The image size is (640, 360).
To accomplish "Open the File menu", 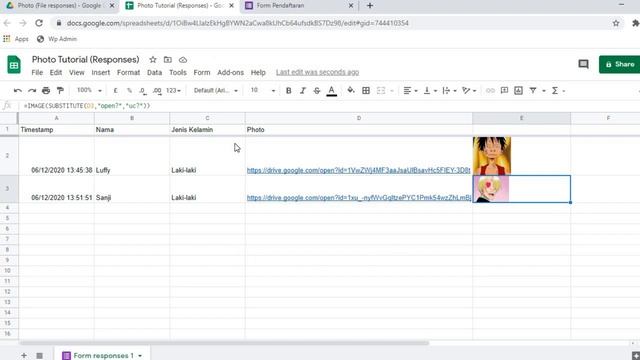I will (x=37, y=73).
